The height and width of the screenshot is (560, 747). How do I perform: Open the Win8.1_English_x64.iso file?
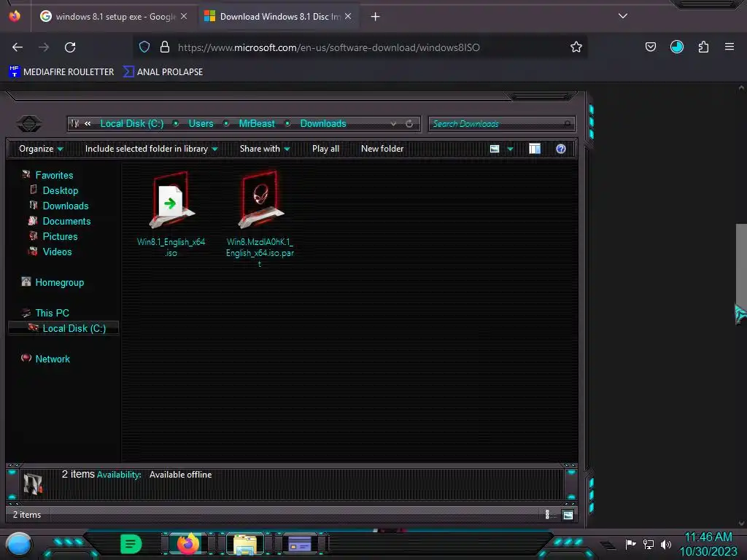[x=171, y=214]
